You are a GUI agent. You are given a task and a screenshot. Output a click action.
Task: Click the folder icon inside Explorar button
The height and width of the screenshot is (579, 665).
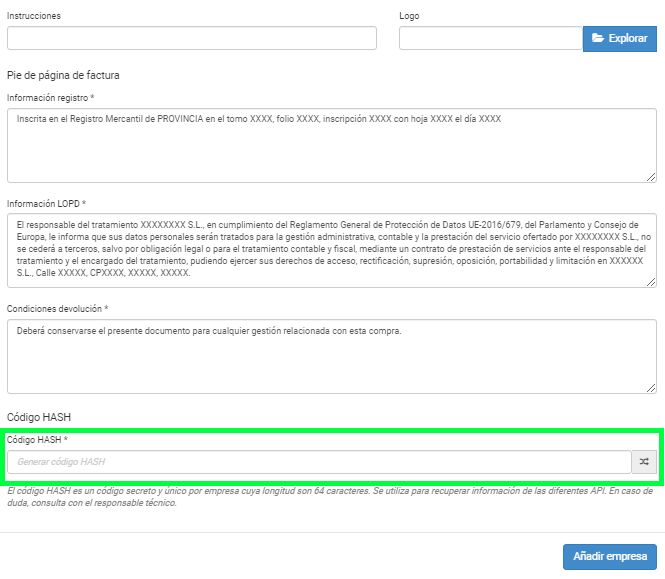point(598,38)
